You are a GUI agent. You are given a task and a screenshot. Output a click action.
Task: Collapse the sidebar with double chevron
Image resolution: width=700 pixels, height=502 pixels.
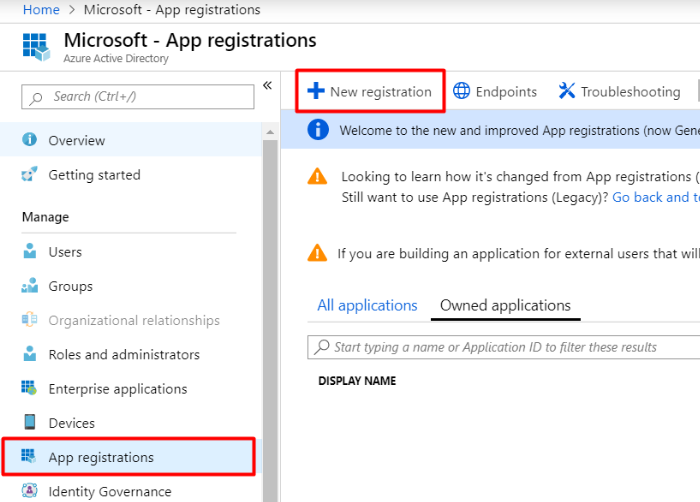tap(267, 85)
